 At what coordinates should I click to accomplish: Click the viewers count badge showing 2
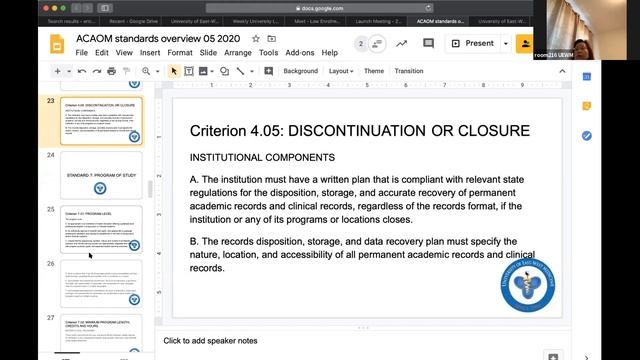[x=360, y=44]
